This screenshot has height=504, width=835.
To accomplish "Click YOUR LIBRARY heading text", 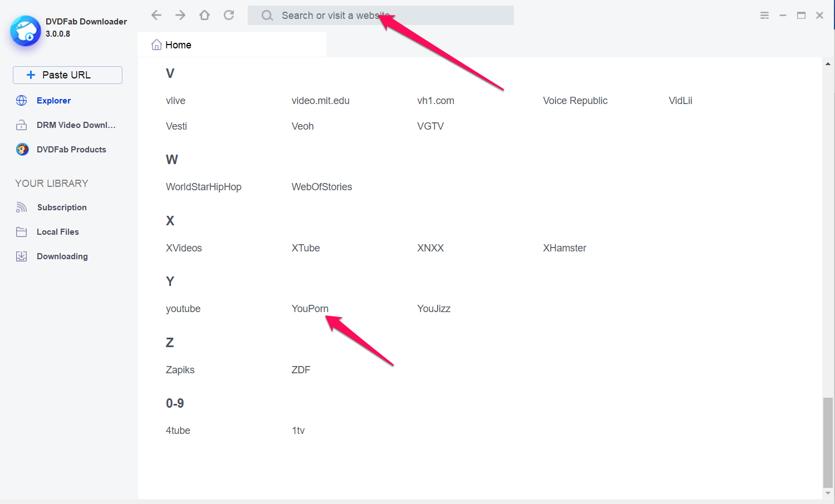I will click(x=52, y=184).
